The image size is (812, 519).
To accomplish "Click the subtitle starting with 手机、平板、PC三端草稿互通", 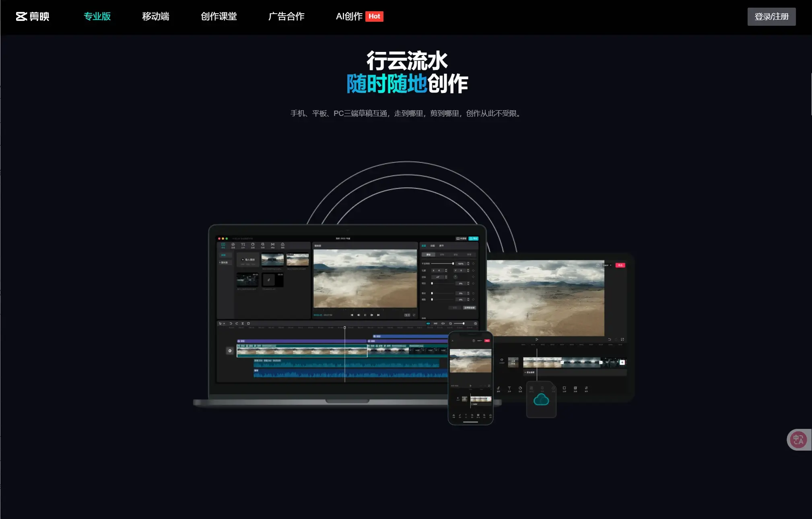I will click(x=406, y=113).
